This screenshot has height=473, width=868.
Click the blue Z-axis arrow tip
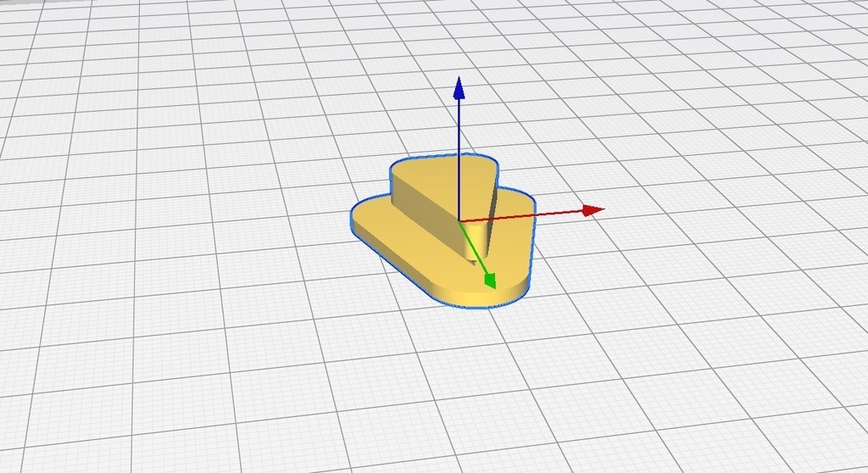click(x=459, y=88)
